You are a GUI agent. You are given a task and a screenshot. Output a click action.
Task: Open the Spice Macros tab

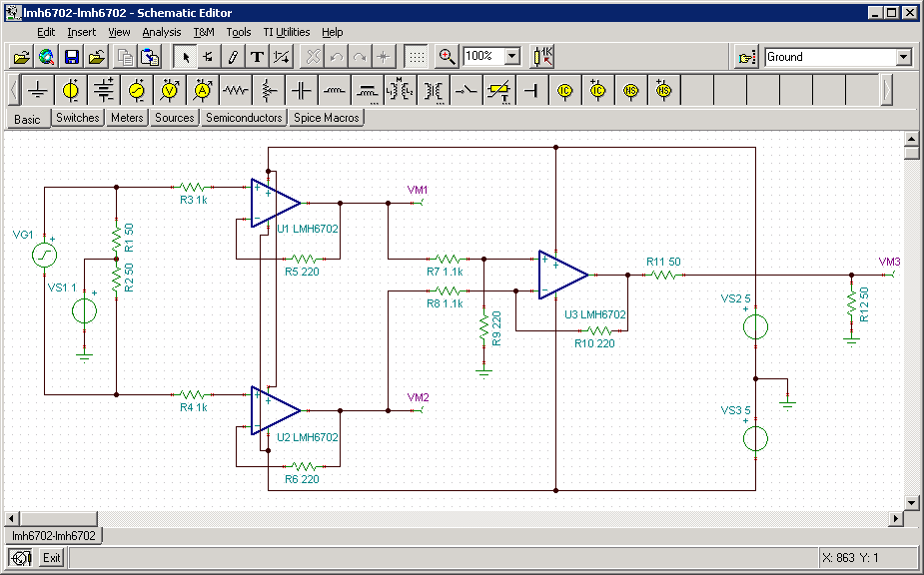coord(327,118)
